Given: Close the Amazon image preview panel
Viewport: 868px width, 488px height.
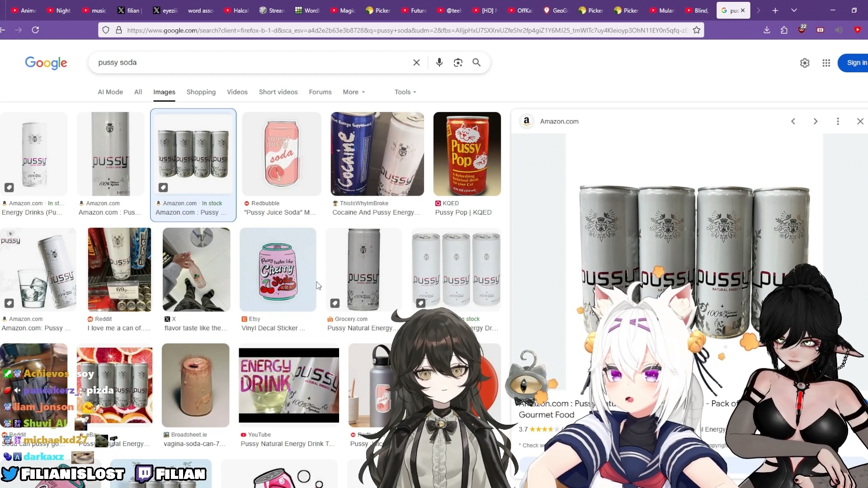Looking at the screenshot, I should (860, 121).
